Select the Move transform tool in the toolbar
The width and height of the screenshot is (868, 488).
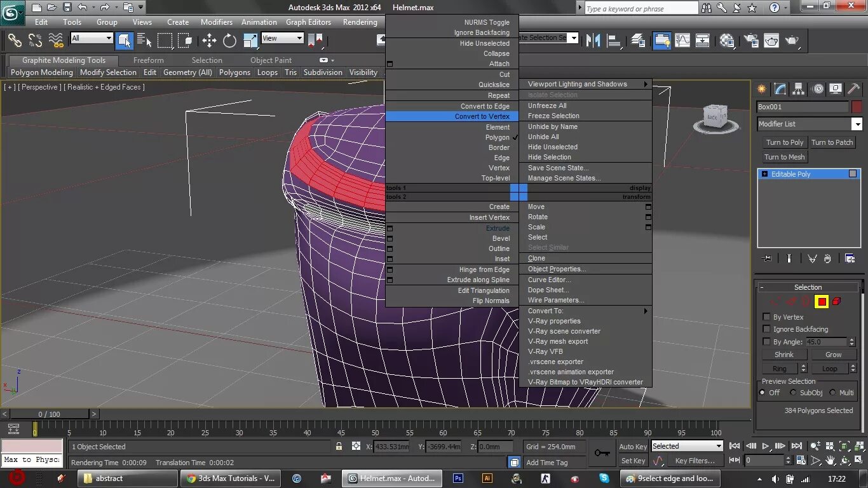[209, 41]
